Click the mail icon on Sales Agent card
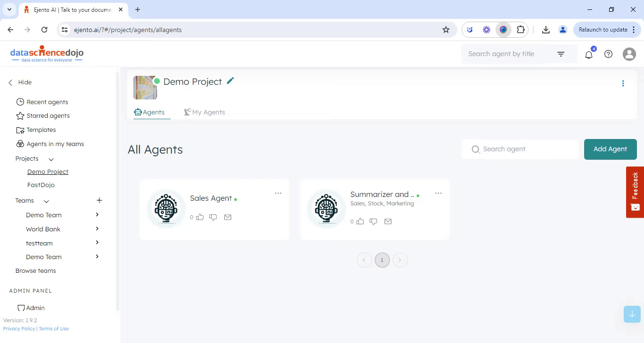The height and width of the screenshot is (343, 644). coord(228,217)
